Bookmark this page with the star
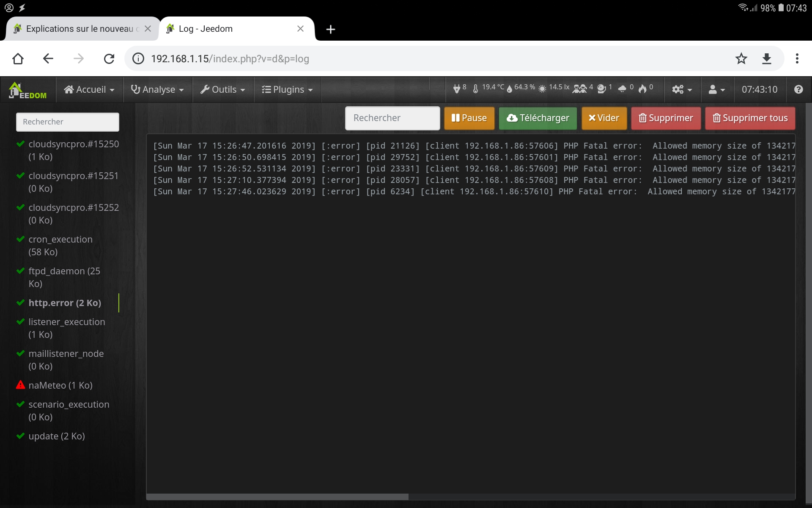This screenshot has width=812, height=508. tap(741, 58)
